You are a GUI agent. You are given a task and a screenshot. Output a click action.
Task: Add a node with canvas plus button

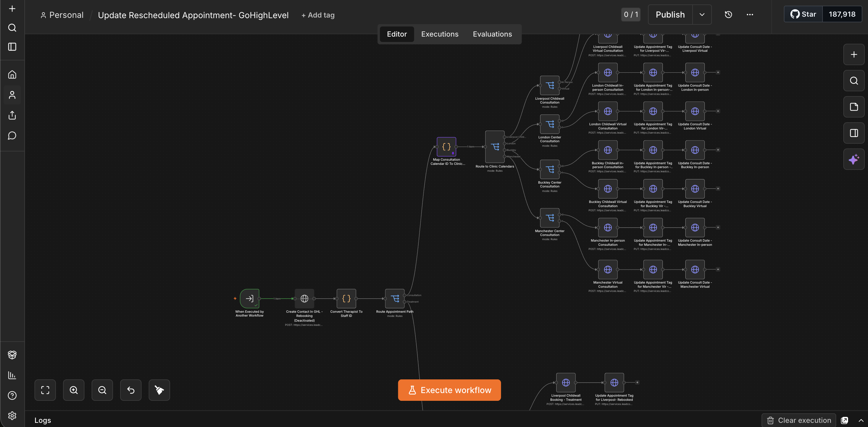point(854,55)
